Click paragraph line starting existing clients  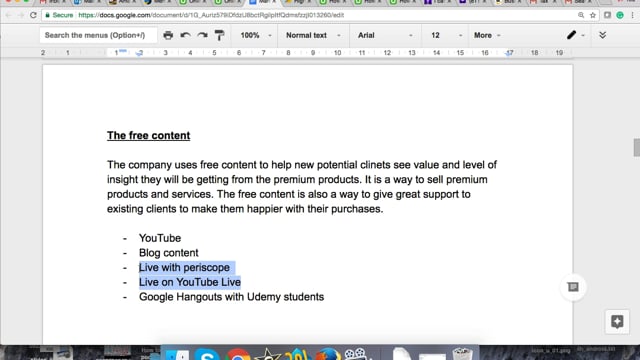[245, 209]
